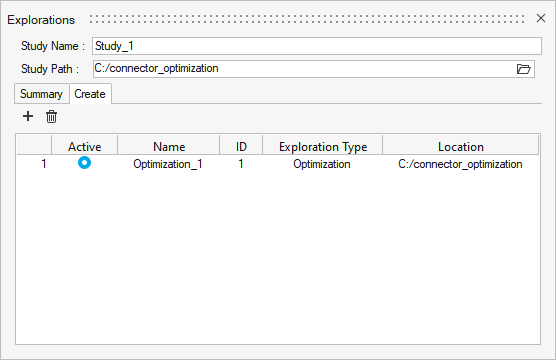Sort by the Name column header
Screen dimensions: 556x360
tap(169, 146)
